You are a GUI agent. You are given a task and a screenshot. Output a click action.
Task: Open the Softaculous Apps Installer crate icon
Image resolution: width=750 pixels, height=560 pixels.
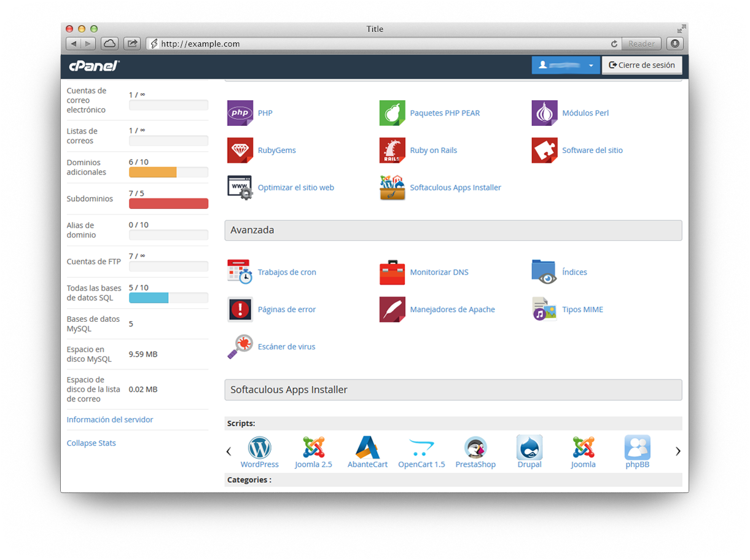(x=392, y=188)
